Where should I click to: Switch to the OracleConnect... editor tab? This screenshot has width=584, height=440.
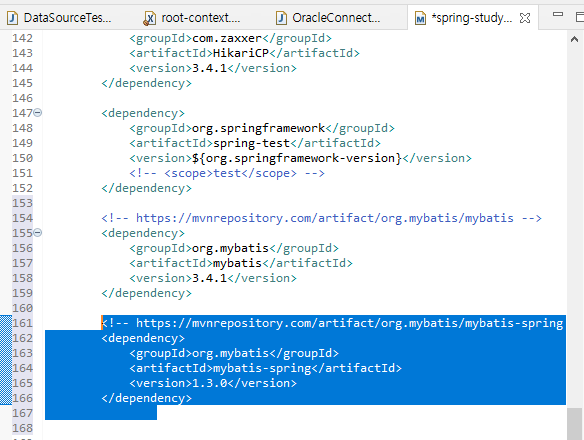[x=328, y=18]
